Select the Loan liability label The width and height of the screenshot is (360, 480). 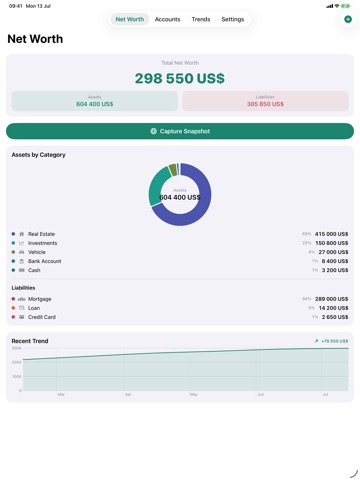[x=34, y=308]
